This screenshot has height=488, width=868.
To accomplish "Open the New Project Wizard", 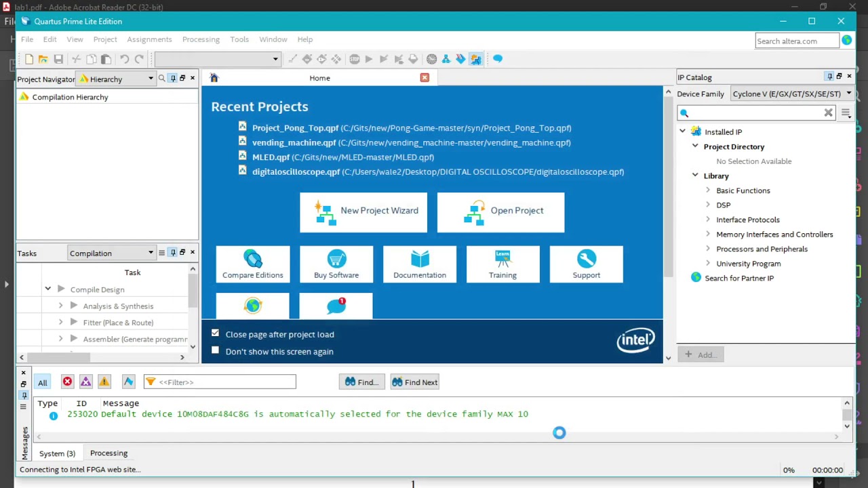I will 363,211.
